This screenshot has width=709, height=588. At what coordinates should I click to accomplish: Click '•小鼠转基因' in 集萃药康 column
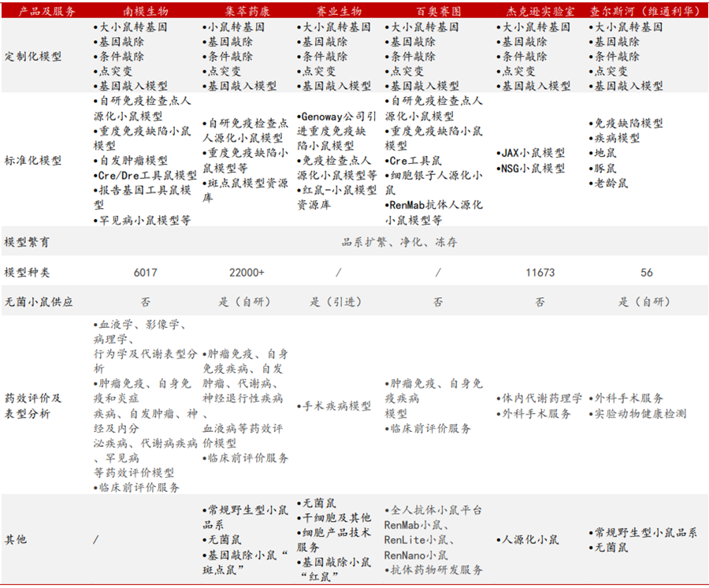233,27
